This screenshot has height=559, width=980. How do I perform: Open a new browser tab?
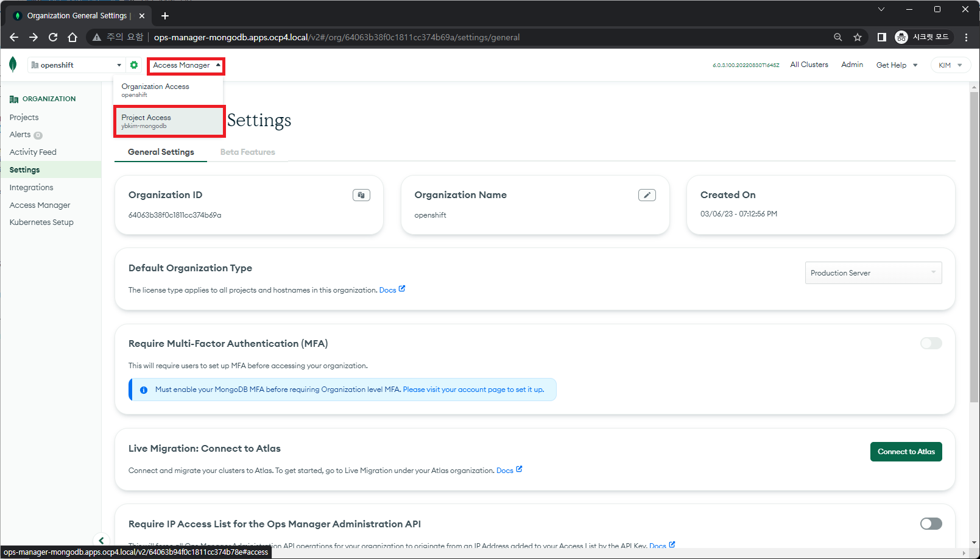pyautogui.click(x=165, y=16)
